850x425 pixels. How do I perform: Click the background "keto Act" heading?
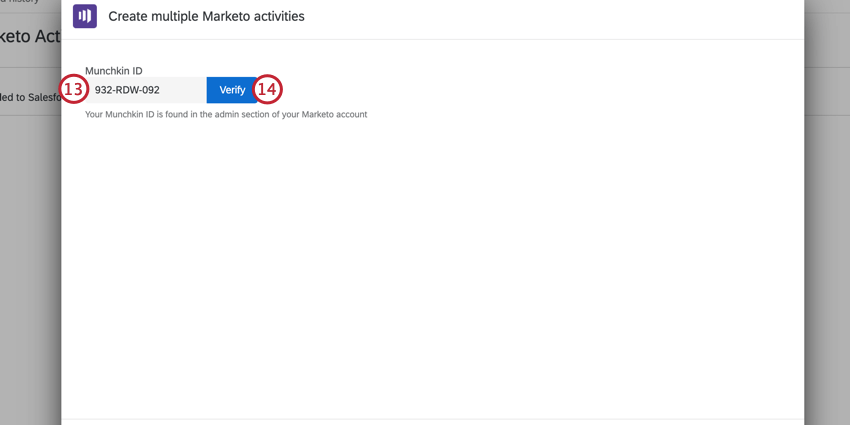(x=30, y=37)
